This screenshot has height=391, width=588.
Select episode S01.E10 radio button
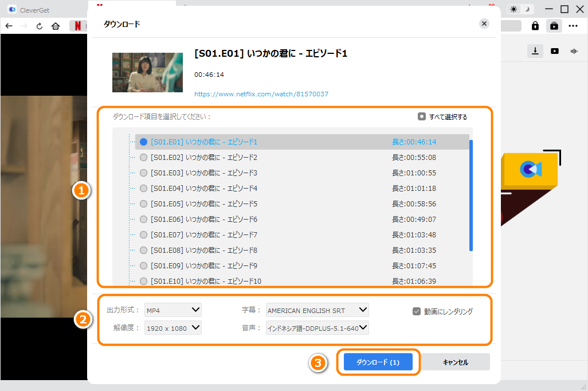[x=143, y=281]
